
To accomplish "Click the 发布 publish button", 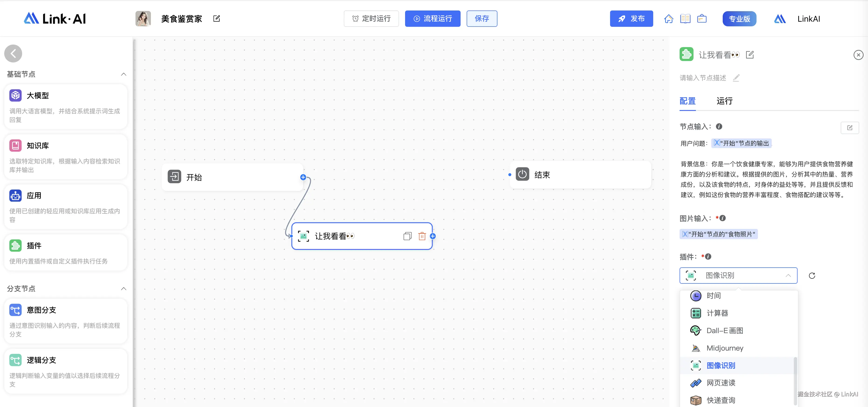I will pos(631,19).
